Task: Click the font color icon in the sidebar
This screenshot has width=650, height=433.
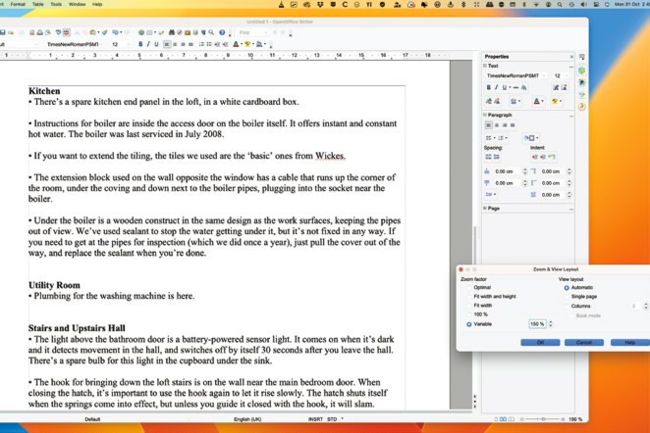Action: [539, 101]
